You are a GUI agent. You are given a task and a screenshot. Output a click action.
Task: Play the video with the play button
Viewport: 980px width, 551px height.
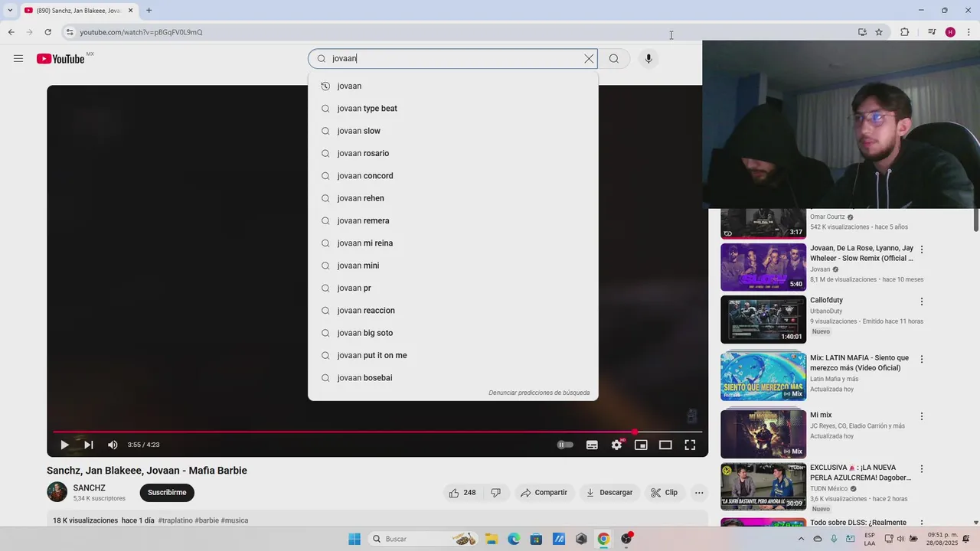point(64,445)
